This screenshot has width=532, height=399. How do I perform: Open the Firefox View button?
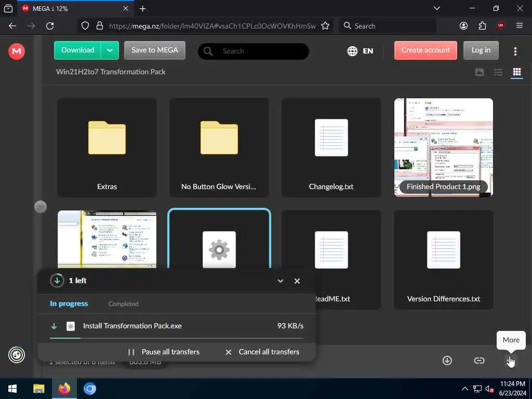8,8
